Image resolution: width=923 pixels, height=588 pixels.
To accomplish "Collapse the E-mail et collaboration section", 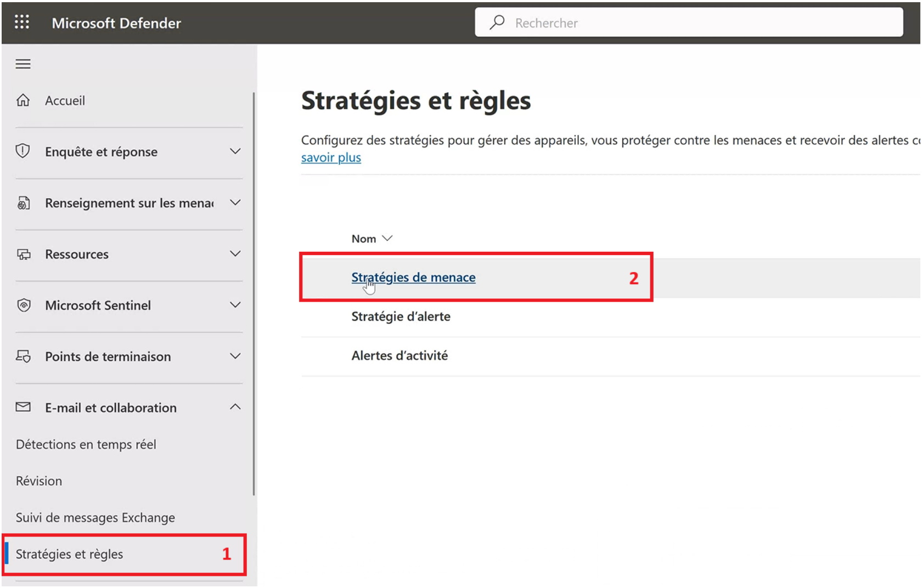I will 235,406.
